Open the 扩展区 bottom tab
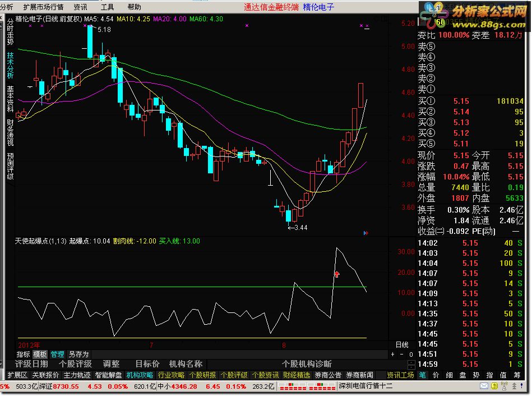The width and height of the screenshot is (532, 396). click(17, 375)
